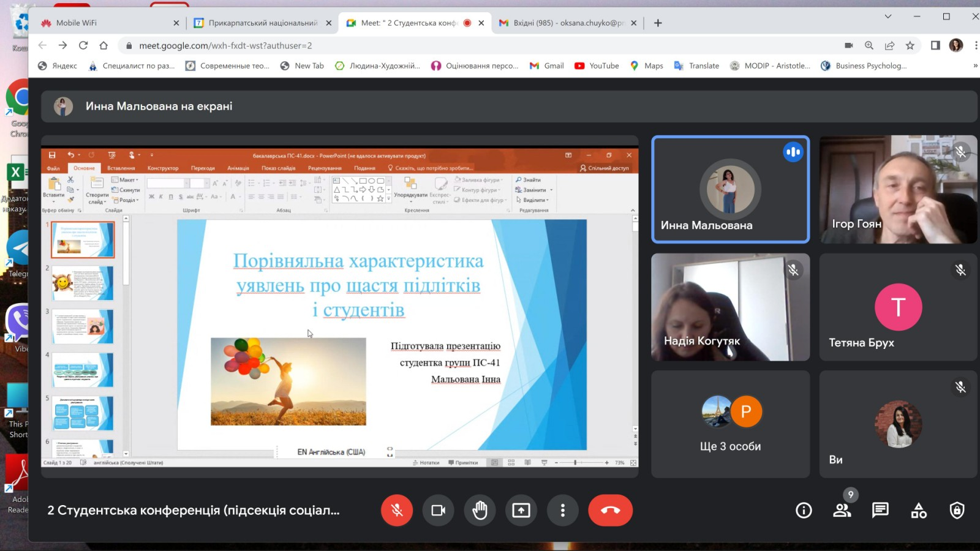Expand the hidden bookmarks chevron

(x=975, y=66)
